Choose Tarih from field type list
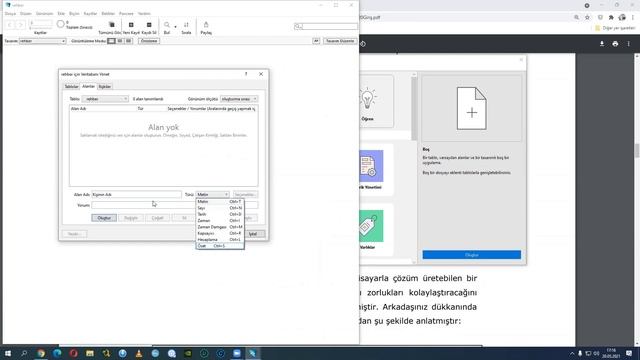This screenshot has width=640, height=360. coord(220,214)
